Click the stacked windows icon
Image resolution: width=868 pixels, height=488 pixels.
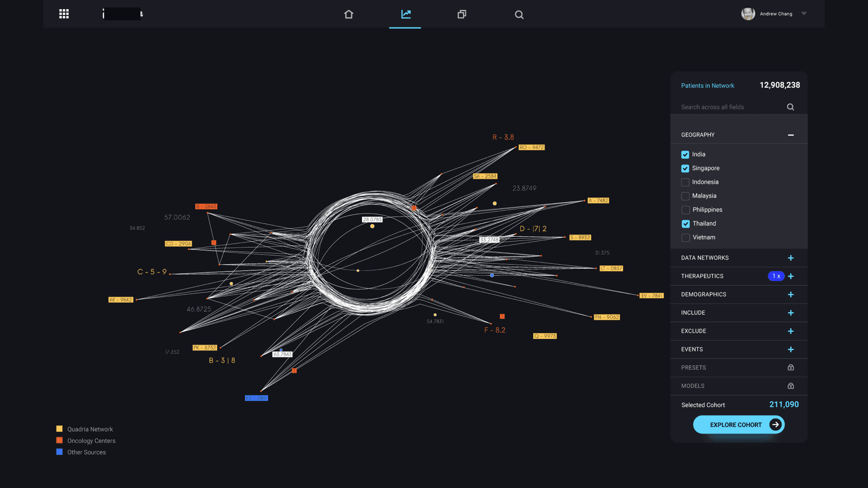click(x=462, y=14)
